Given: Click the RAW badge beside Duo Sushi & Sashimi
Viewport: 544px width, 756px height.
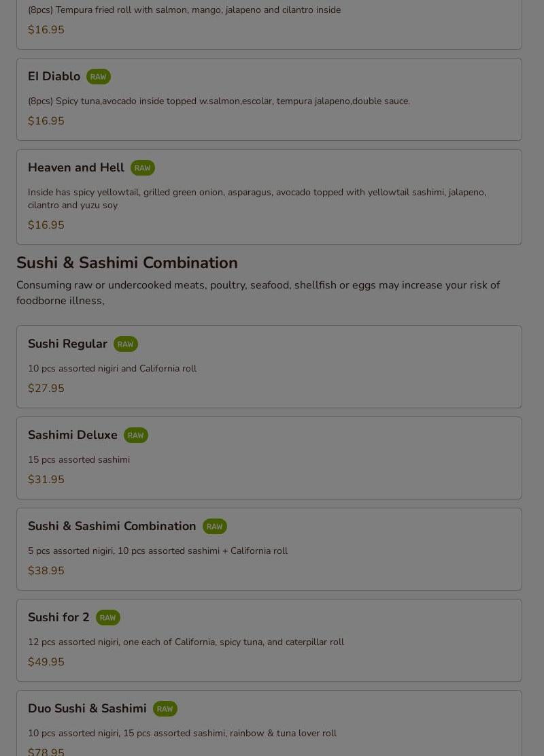Looking at the screenshot, I should [165, 709].
